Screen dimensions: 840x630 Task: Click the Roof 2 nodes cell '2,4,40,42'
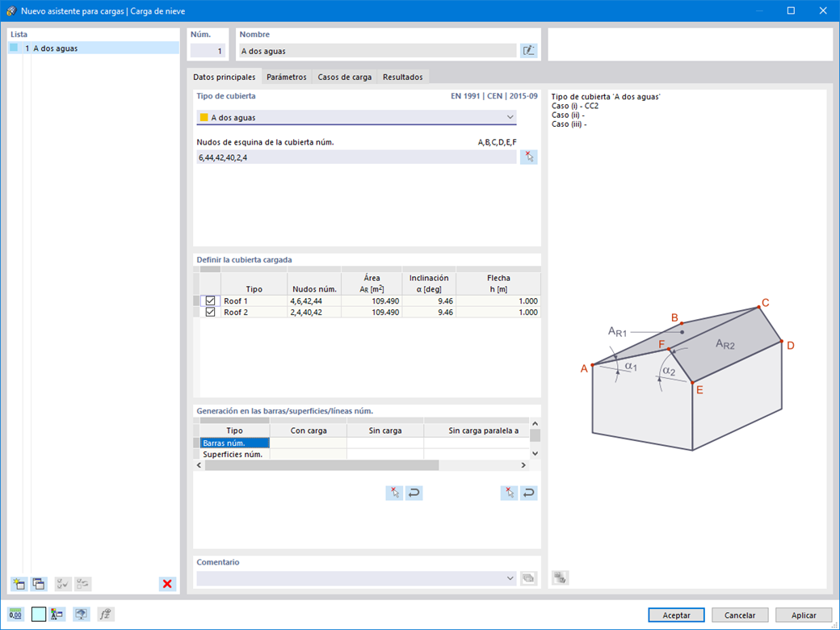(x=314, y=313)
